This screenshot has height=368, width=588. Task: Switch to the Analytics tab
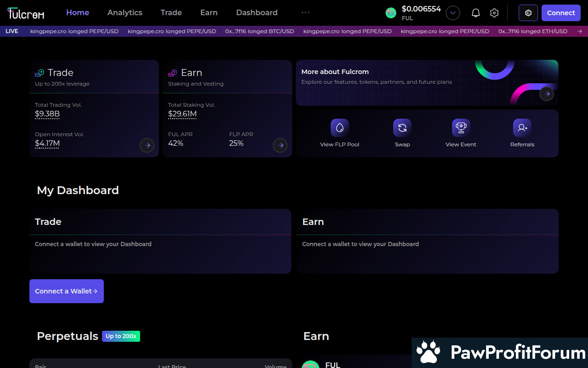pos(124,13)
